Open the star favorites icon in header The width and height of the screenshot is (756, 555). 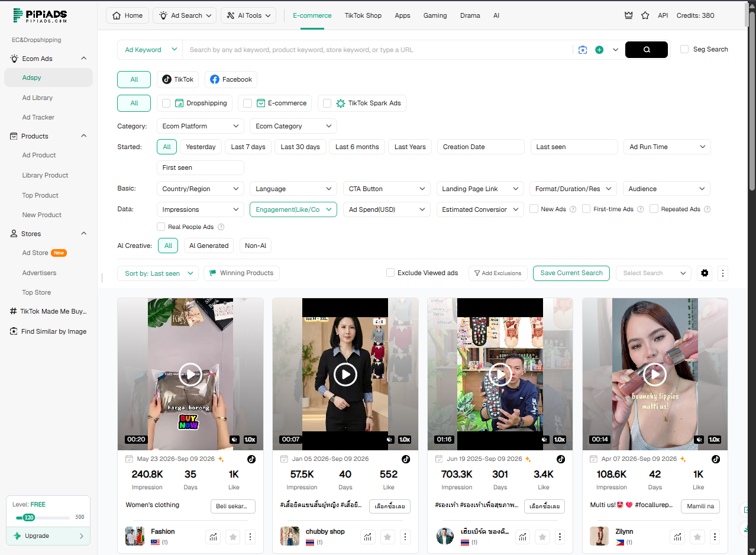click(x=645, y=15)
